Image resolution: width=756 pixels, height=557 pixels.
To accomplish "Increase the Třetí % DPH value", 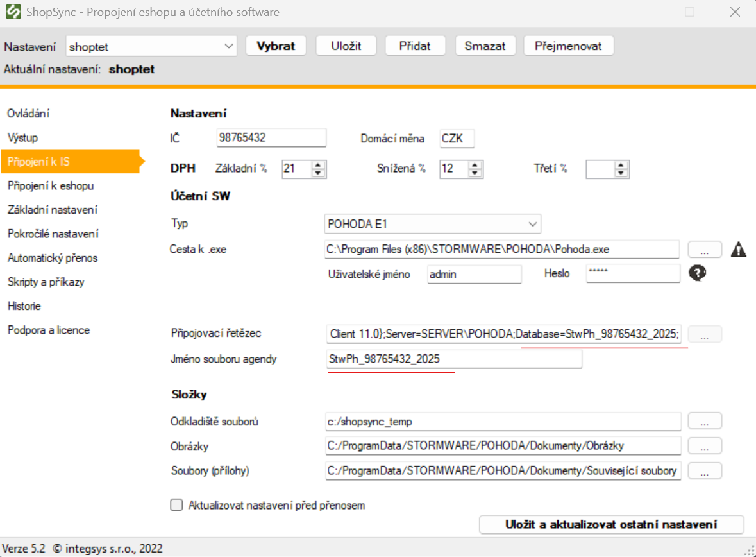I will click(x=621, y=165).
